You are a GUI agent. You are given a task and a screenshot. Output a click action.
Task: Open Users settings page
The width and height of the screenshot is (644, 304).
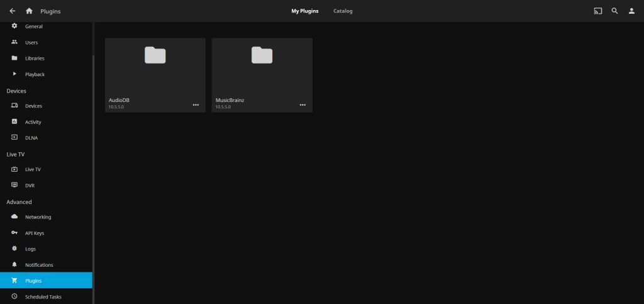pos(46,42)
